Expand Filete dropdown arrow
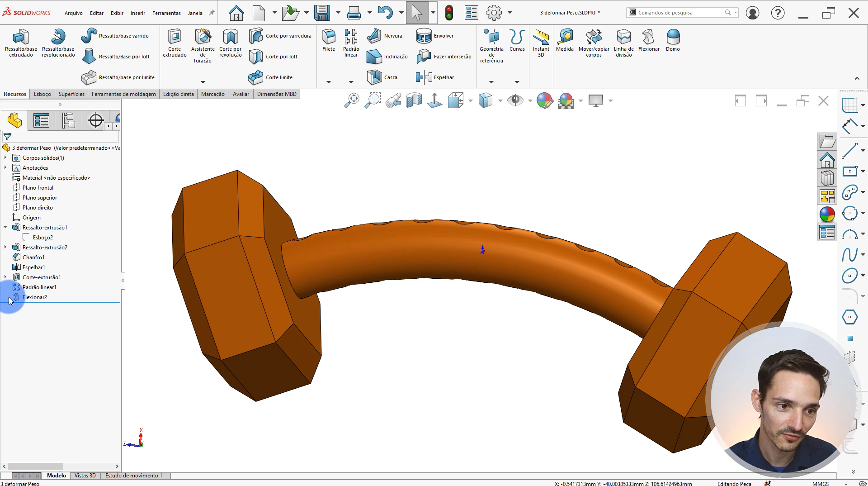The width and height of the screenshot is (868, 486). point(329,82)
